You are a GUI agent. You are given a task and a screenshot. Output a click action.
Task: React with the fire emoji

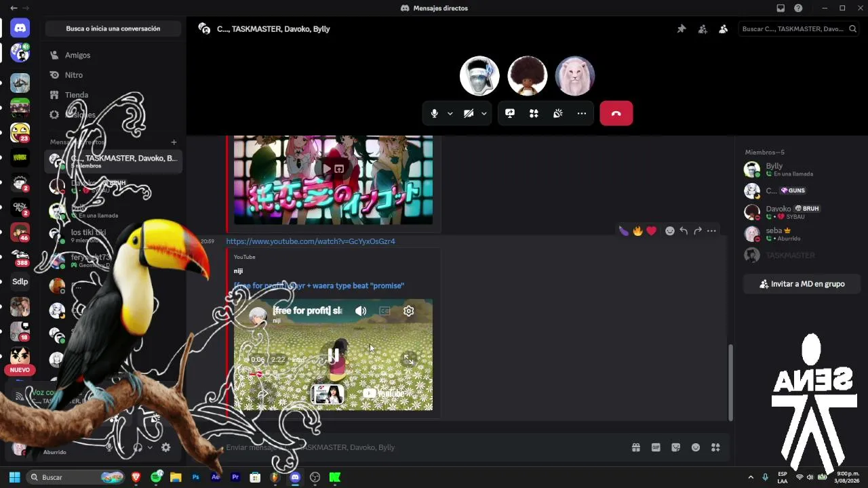pyautogui.click(x=637, y=231)
